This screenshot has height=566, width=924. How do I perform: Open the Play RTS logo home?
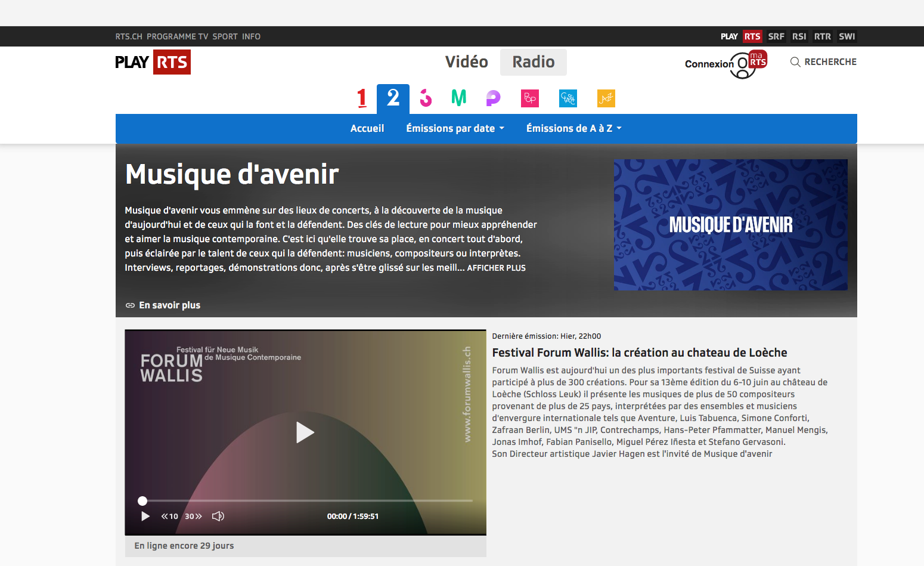coord(153,62)
